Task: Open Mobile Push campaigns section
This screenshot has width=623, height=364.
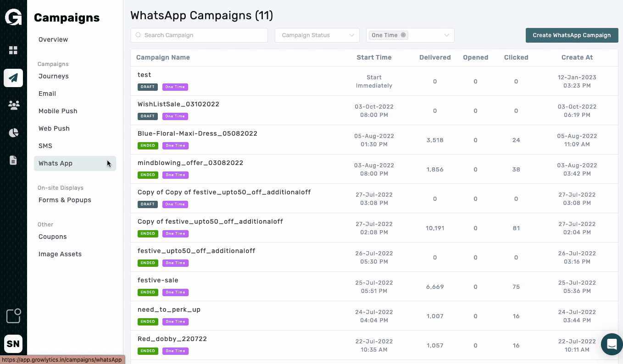Action: pos(58,111)
